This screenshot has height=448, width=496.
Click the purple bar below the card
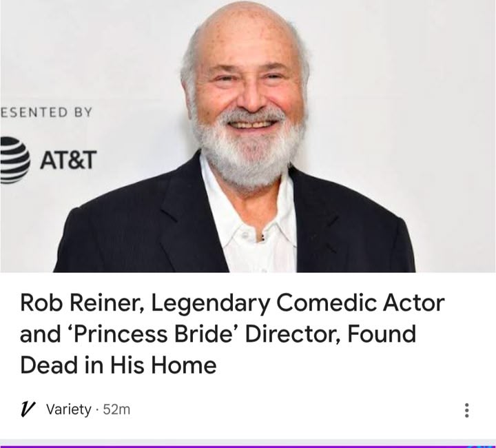pos(248,444)
